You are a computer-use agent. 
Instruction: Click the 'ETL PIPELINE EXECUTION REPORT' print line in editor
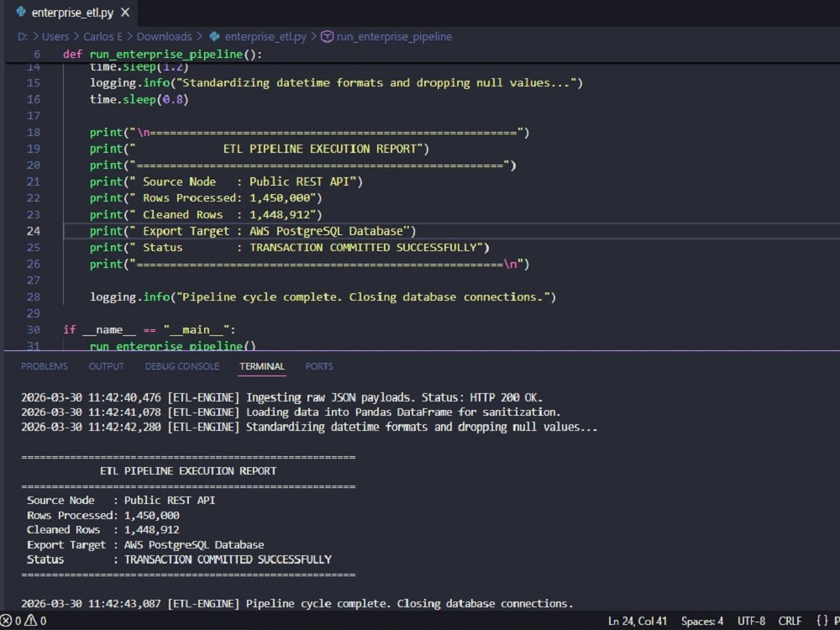pos(260,149)
